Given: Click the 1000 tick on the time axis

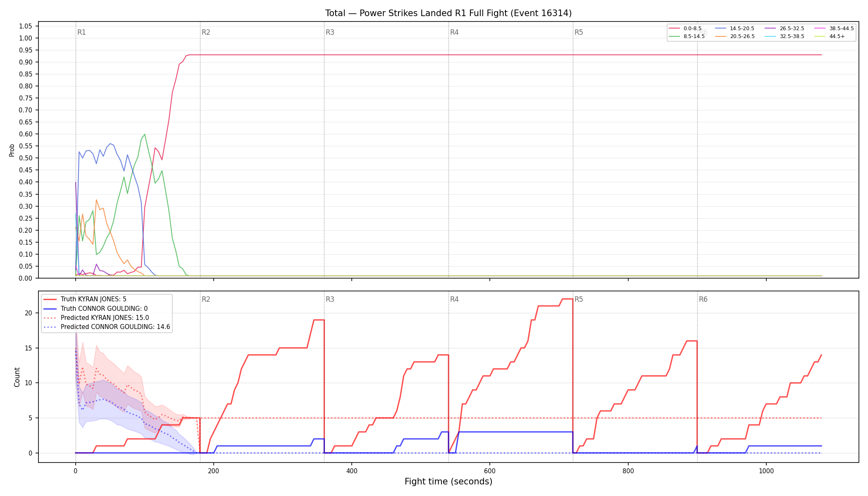Looking at the screenshot, I should coord(766,471).
